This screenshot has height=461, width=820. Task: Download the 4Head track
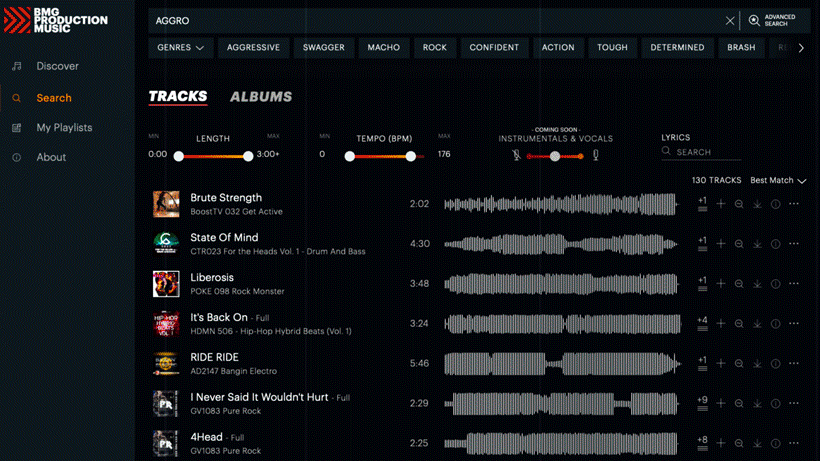(x=757, y=443)
